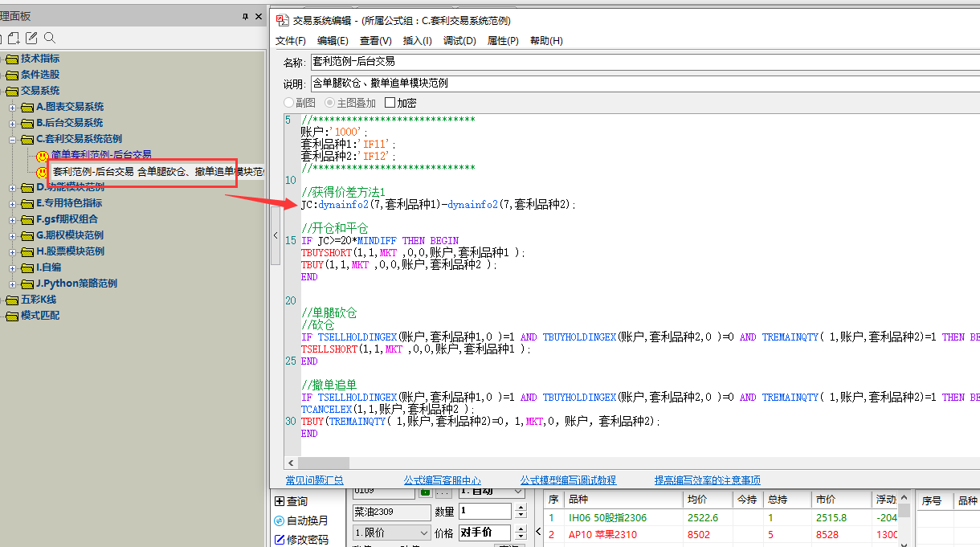Open the 公式编写客服中心 link
980x547 pixels.
click(x=442, y=480)
